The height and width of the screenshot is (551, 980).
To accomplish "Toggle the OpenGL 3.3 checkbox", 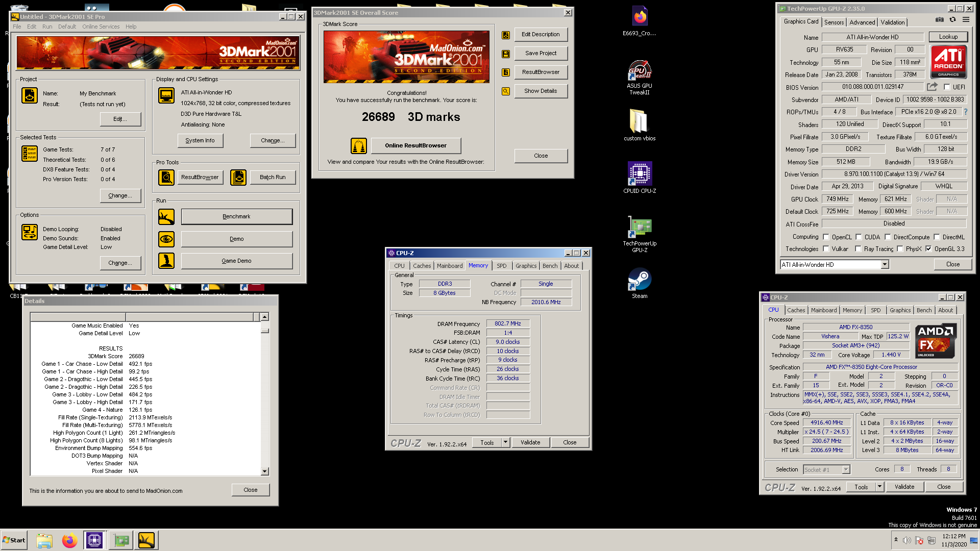I will tap(928, 249).
